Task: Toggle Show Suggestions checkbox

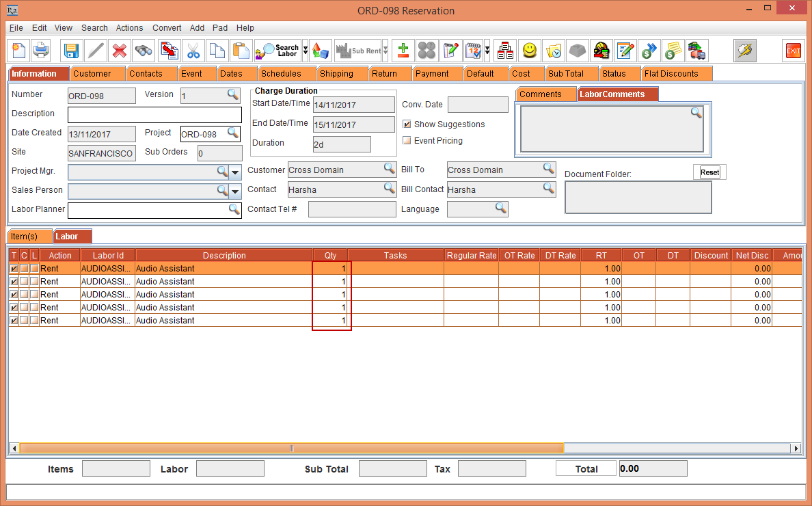Action: [x=407, y=124]
